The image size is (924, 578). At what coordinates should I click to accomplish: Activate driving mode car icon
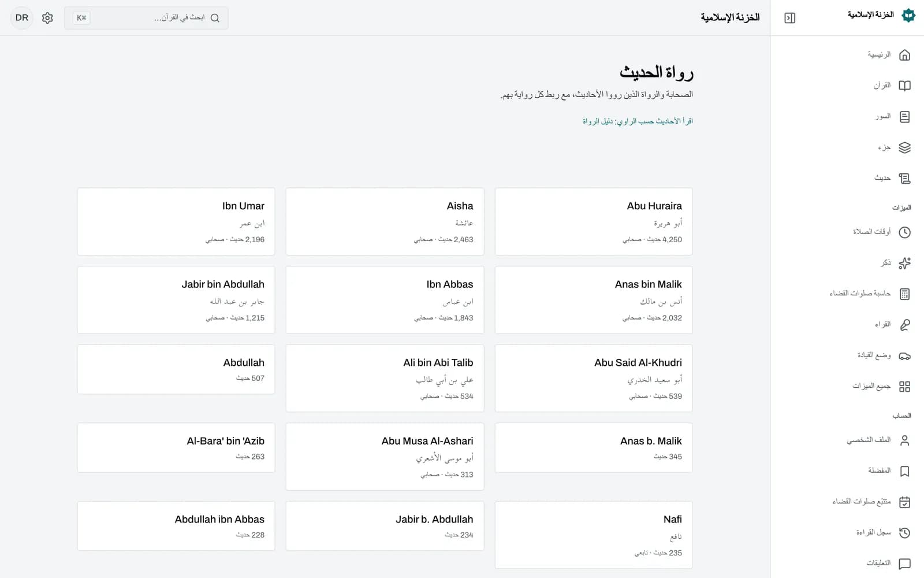904,355
